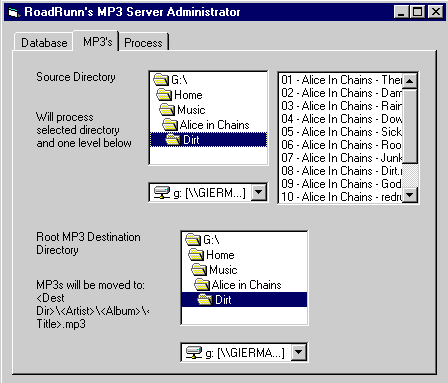Click network drive icon in source drive box
The image size is (448, 383).
coord(162,192)
